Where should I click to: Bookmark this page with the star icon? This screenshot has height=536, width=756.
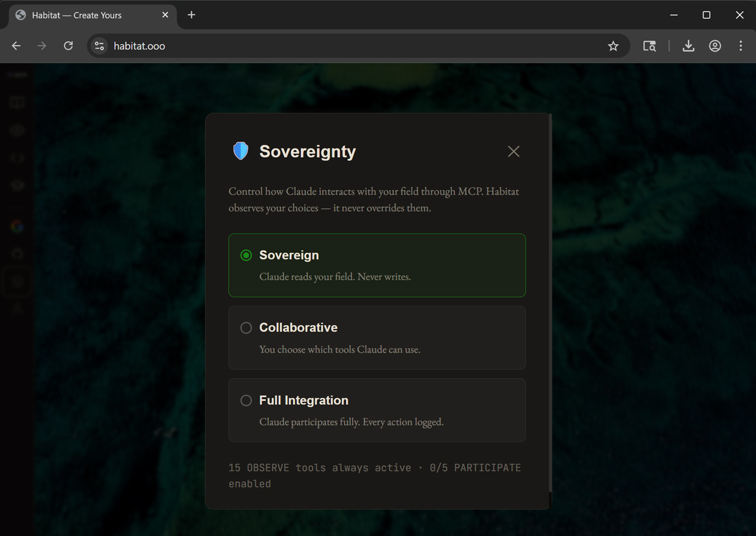point(613,46)
